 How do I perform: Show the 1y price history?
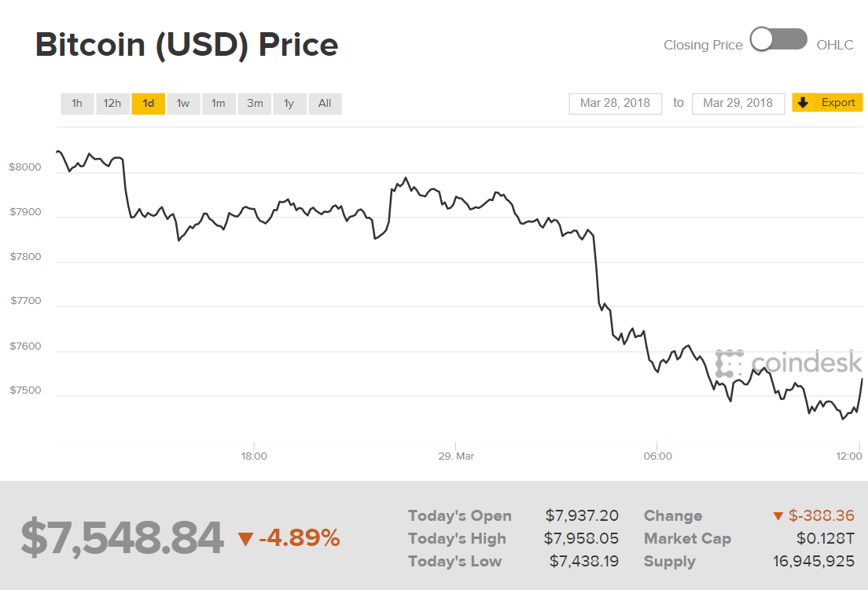click(x=289, y=104)
